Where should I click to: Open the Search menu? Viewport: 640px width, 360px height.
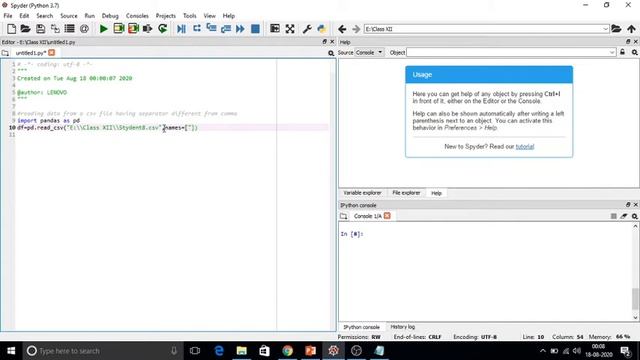(x=44, y=16)
